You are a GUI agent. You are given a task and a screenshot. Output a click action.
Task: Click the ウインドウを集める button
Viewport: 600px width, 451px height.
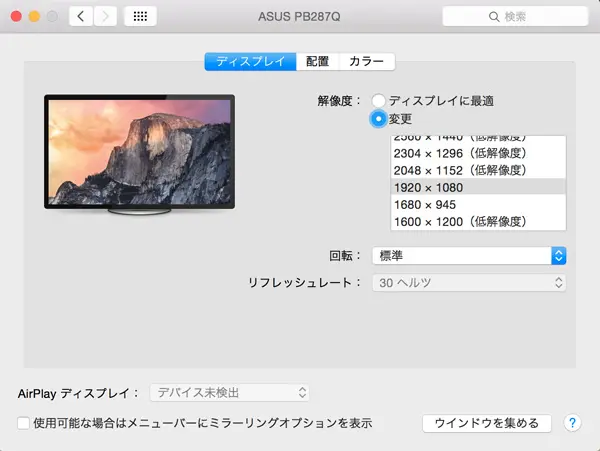[487, 423]
